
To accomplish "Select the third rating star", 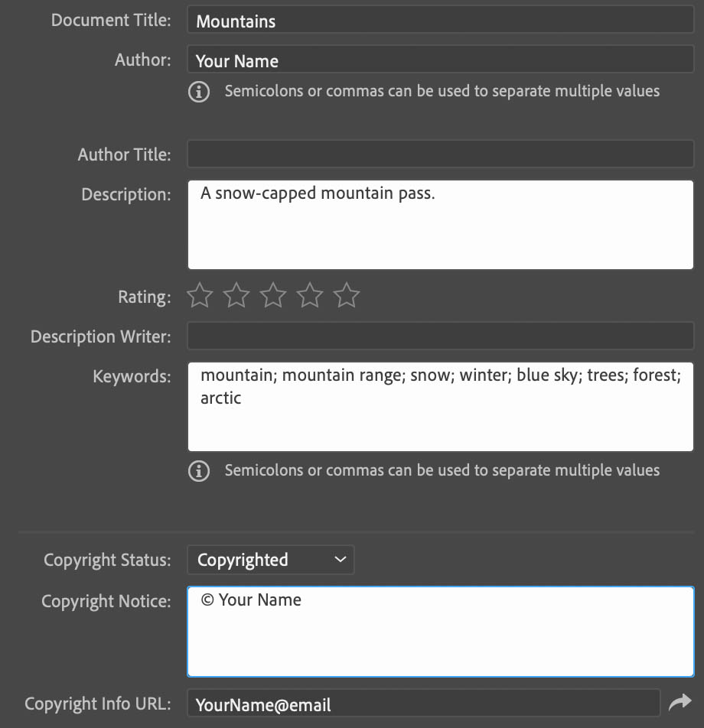I will 272,295.
